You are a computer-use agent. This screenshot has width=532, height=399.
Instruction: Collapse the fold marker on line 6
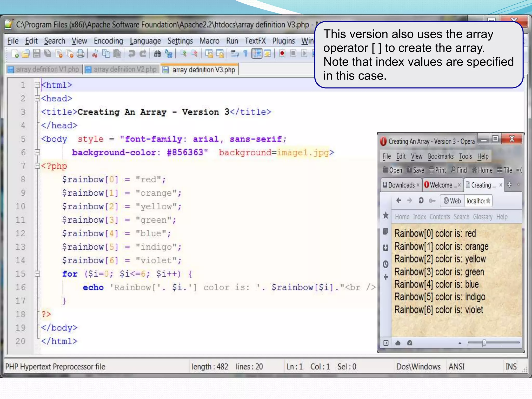[37, 152]
